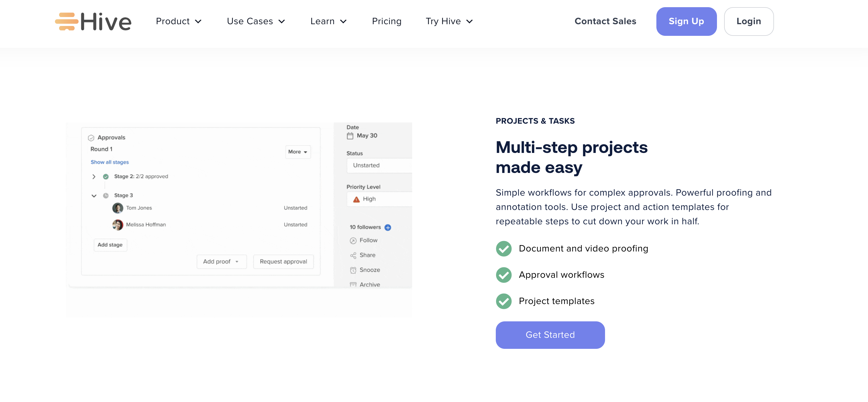The width and height of the screenshot is (868, 402).
Task: Click the calendar icon beside May 30
Action: click(350, 136)
